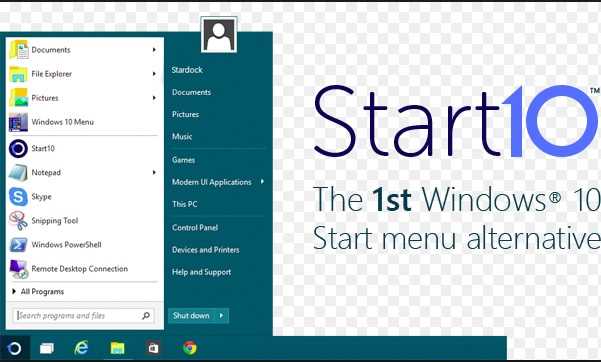Expand the Documents submenu arrow
601x362 pixels.
[154, 50]
